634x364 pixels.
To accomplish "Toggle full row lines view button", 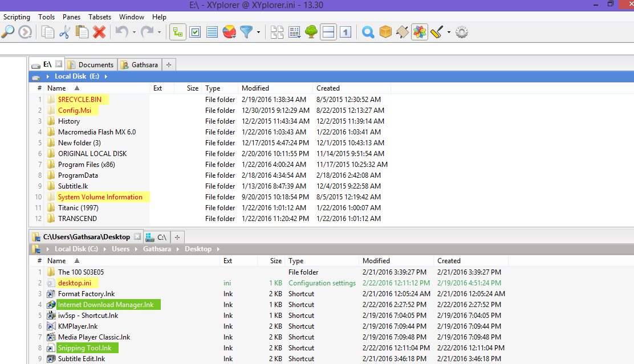I will [x=212, y=32].
